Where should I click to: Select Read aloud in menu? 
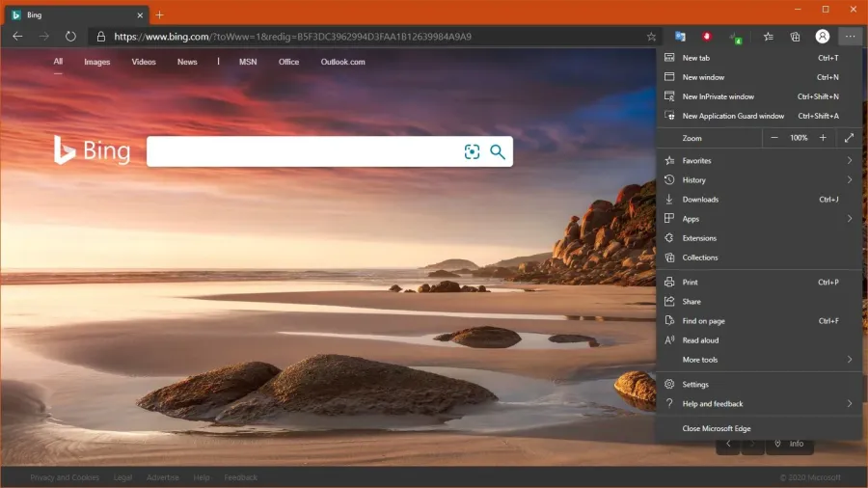760,340
